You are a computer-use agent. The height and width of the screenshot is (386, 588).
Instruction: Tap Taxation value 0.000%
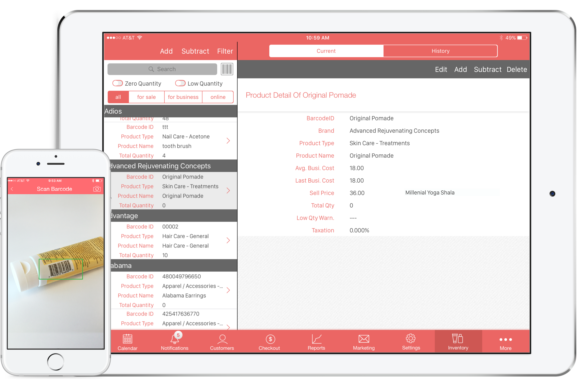pyautogui.click(x=359, y=230)
